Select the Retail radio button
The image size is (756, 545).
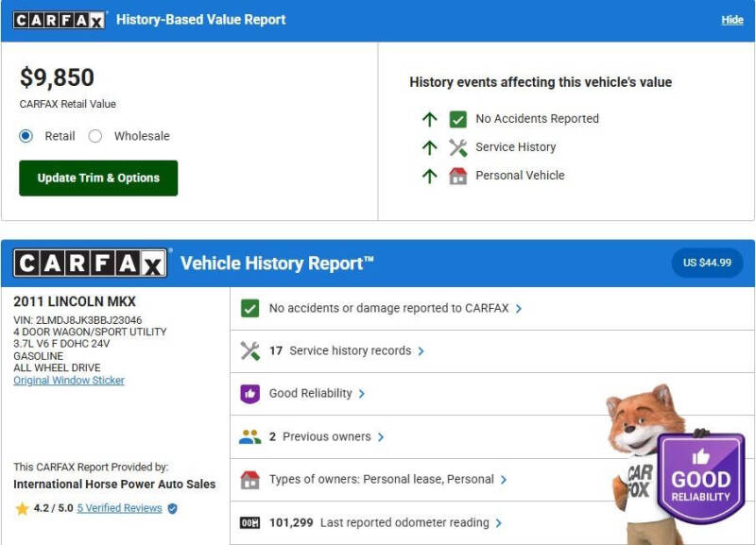click(26, 136)
